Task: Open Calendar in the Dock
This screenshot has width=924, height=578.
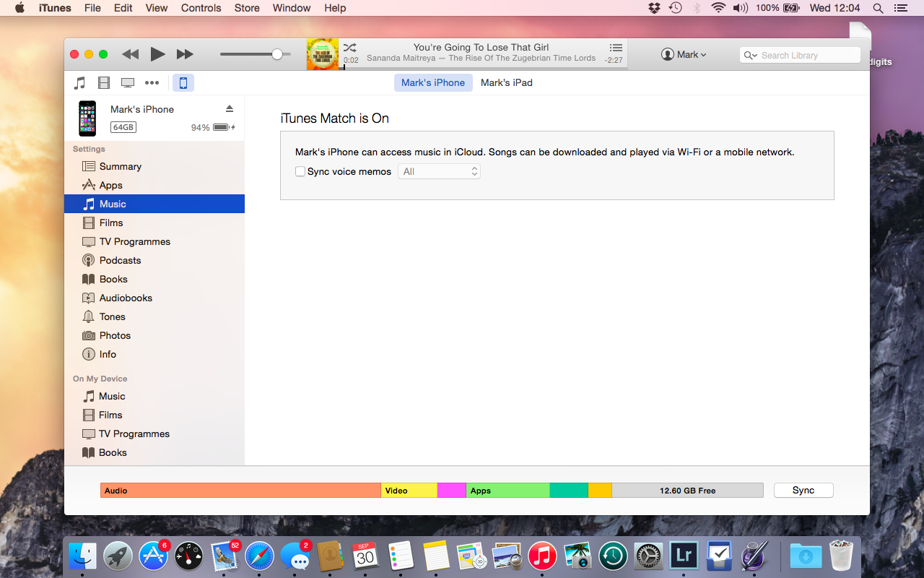Action: coord(365,556)
